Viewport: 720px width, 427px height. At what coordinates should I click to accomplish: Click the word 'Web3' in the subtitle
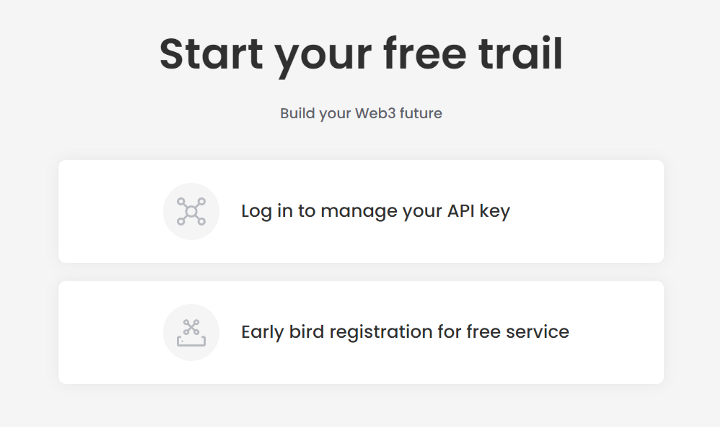pyautogui.click(x=375, y=113)
